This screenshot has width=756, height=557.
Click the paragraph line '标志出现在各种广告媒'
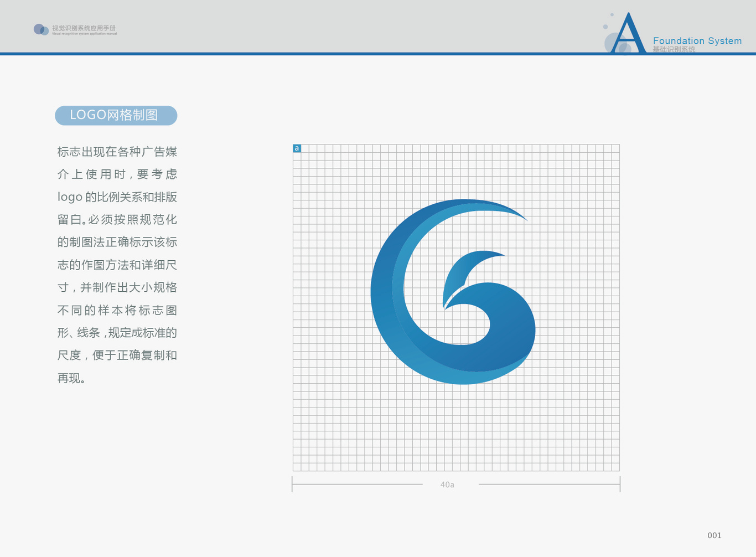click(117, 152)
